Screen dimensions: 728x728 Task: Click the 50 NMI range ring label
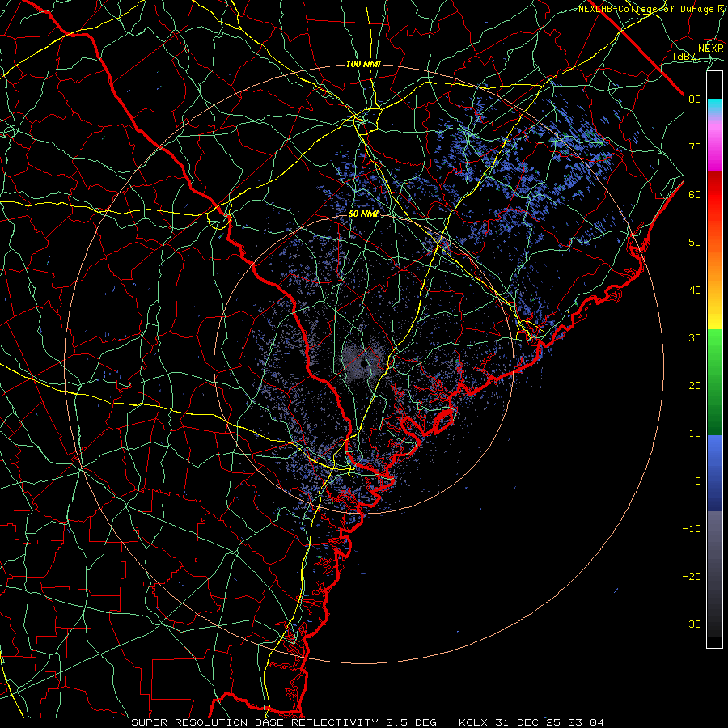point(363,214)
